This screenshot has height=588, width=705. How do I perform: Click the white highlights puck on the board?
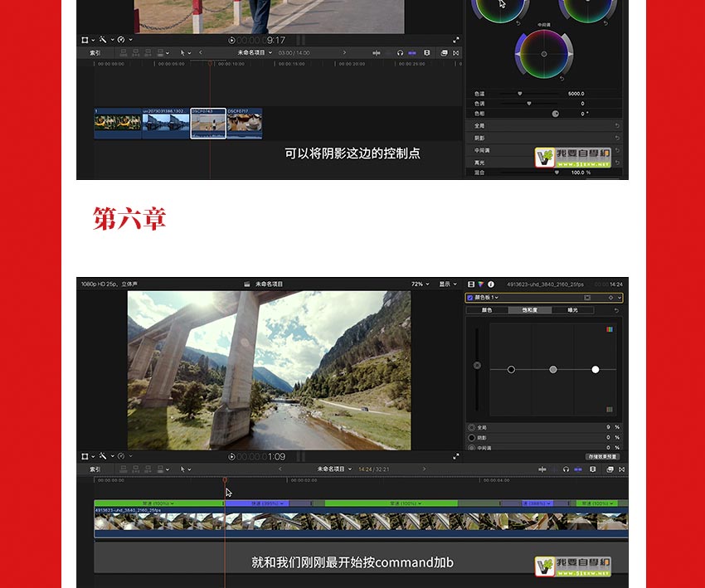[596, 370]
